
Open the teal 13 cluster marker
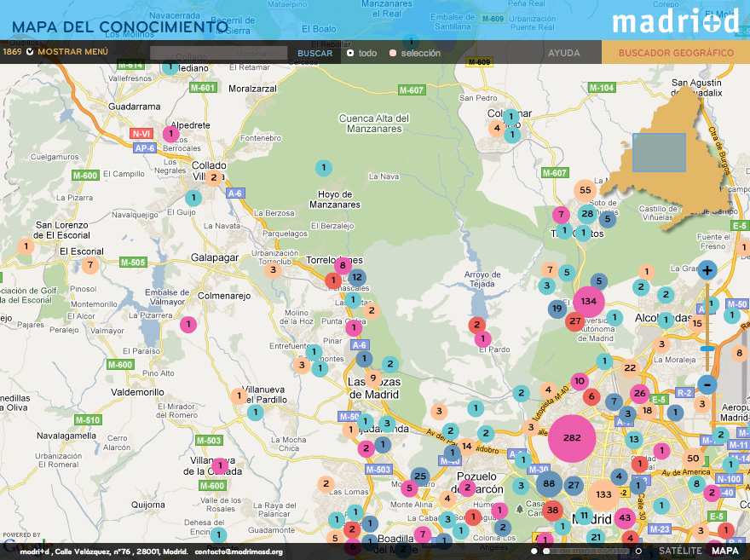(634, 439)
